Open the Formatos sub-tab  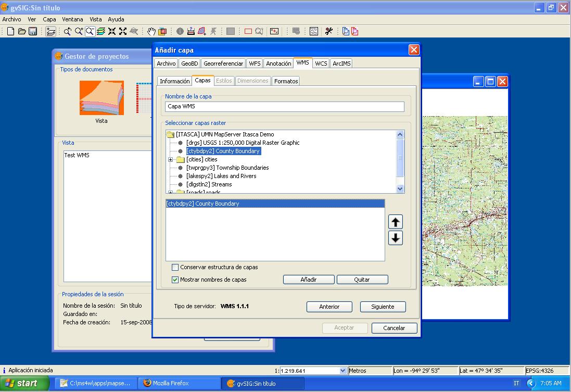tap(286, 81)
